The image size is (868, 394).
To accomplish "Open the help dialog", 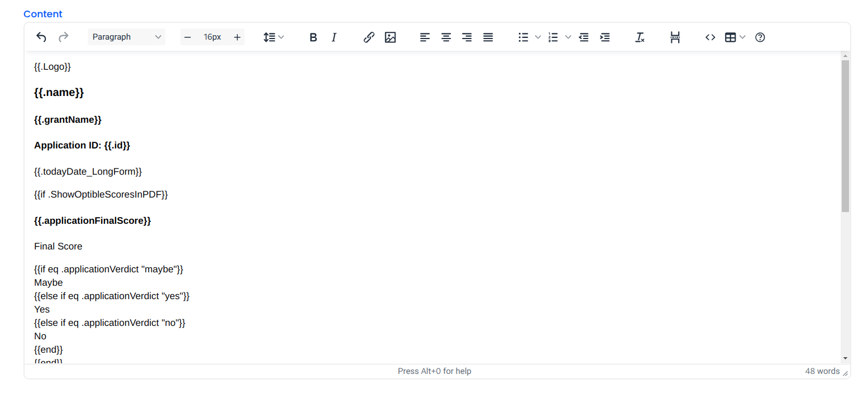I will pos(760,37).
